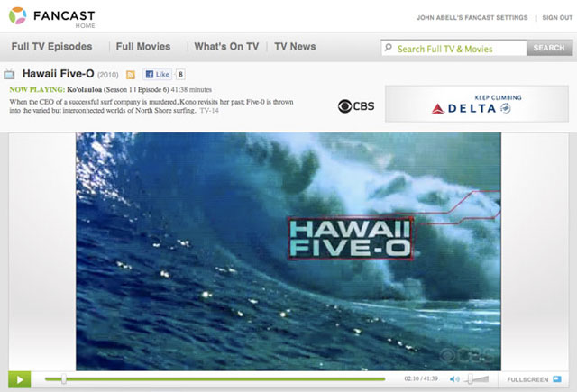Seek within the green progress bar
This screenshot has width=577, height=392.
[215, 379]
